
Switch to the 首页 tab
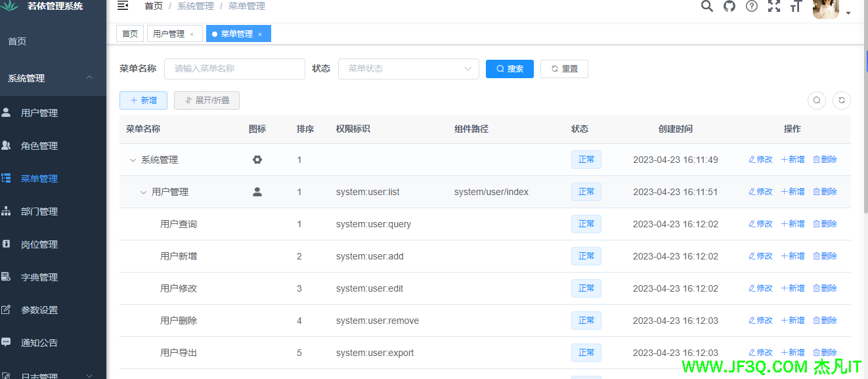130,34
